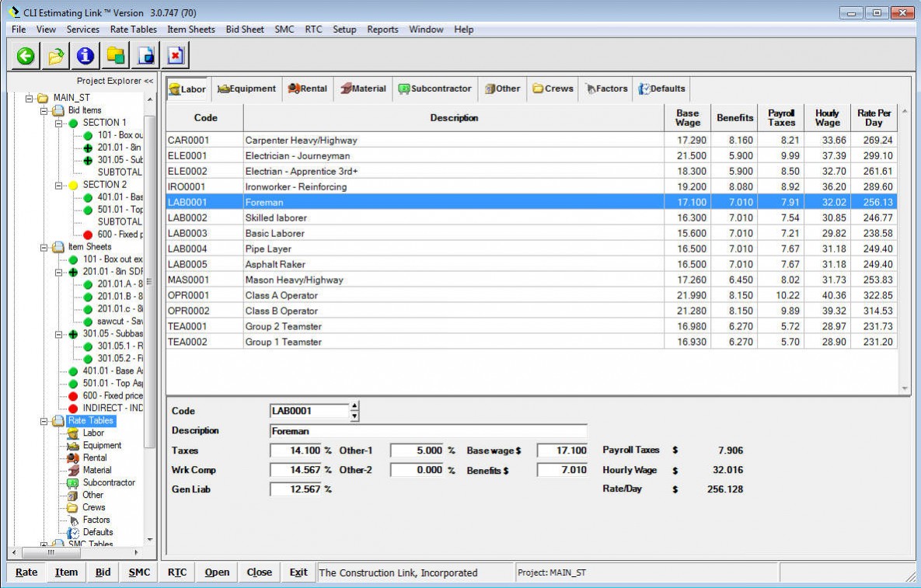Click the blue information toolbar icon
The image size is (921, 588).
point(85,56)
